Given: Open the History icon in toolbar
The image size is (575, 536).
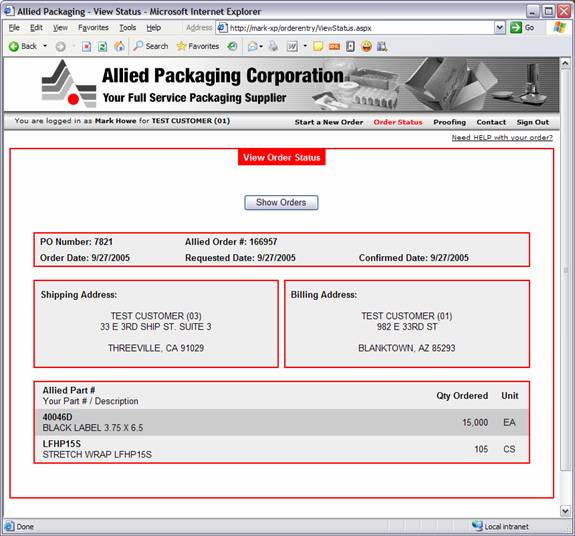Looking at the screenshot, I should point(232,46).
